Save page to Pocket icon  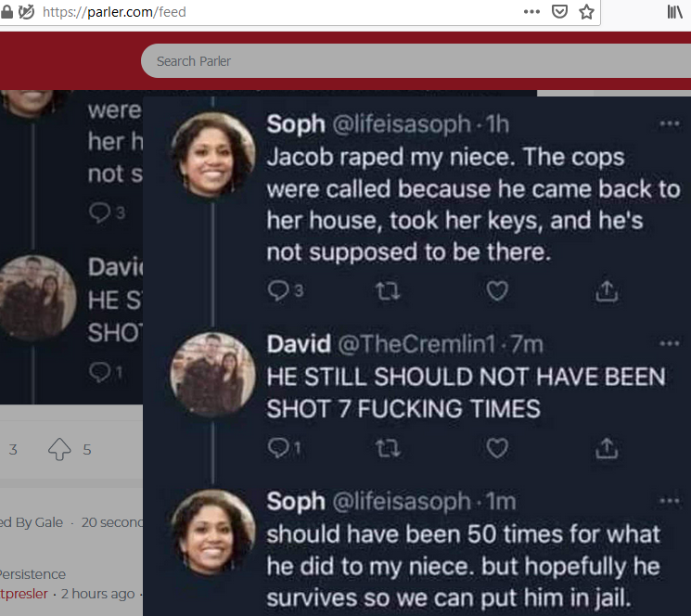pos(559,12)
